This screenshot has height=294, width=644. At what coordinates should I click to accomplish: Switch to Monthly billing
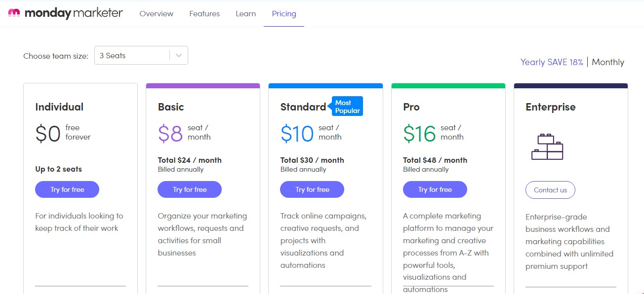pos(608,62)
